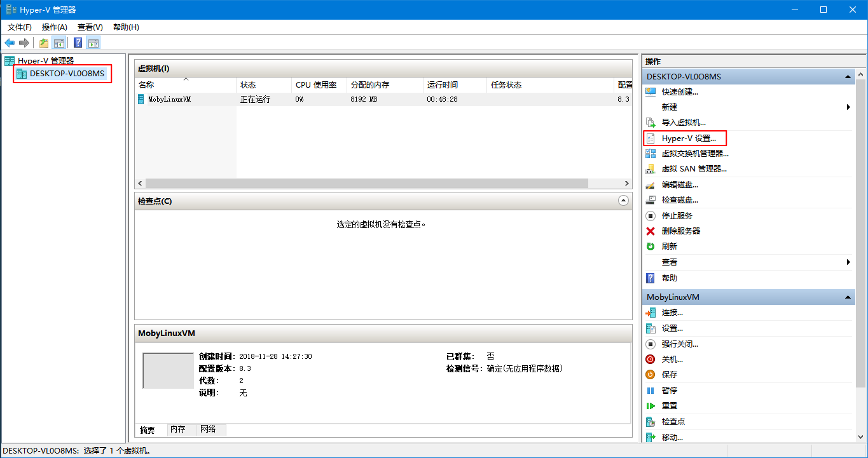This screenshot has width=868, height=458.
Task: Click the red 关机 shutdown icon
Action: point(651,359)
